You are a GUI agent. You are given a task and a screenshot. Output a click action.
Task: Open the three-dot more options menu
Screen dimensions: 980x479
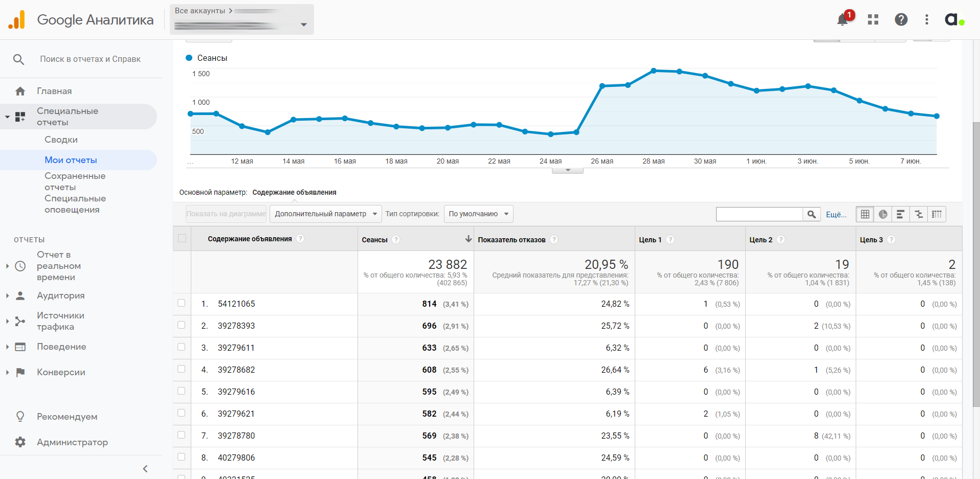pyautogui.click(x=926, y=19)
